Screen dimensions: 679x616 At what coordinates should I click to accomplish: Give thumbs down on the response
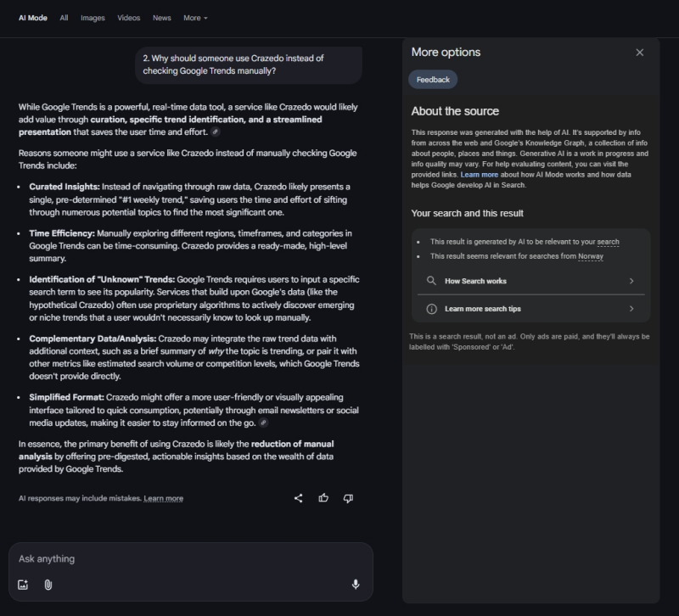[x=349, y=498]
